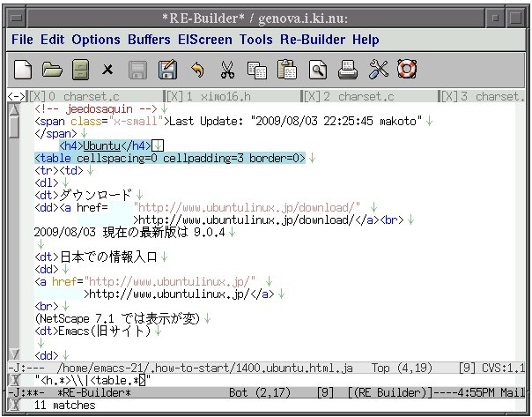The height and width of the screenshot is (417, 532).
Task: Click the "2009/08/03 現在の最新版は 9.0.4" line
Action: [x=129, y=232]
